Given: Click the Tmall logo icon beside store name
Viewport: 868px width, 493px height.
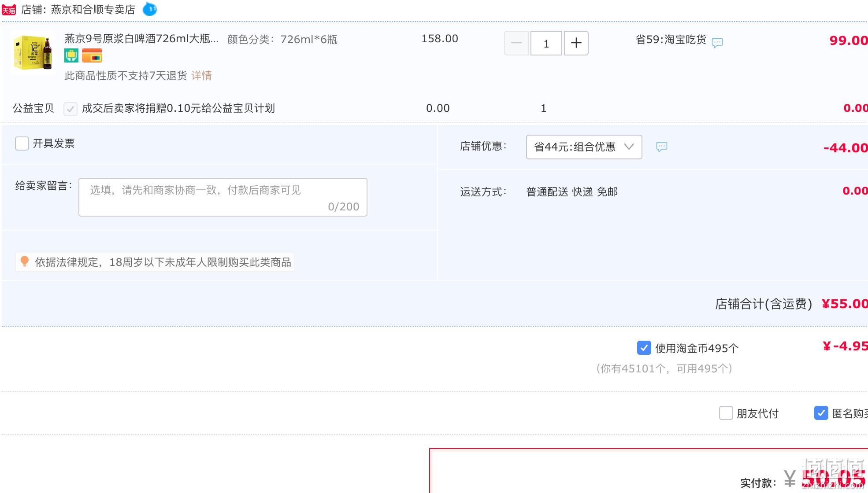Looking at the screenshot, I should [x=9, y=10].
